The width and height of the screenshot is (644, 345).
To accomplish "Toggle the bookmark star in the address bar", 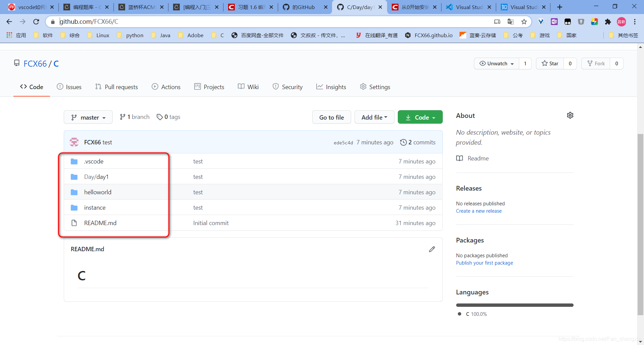I will 524,21.
